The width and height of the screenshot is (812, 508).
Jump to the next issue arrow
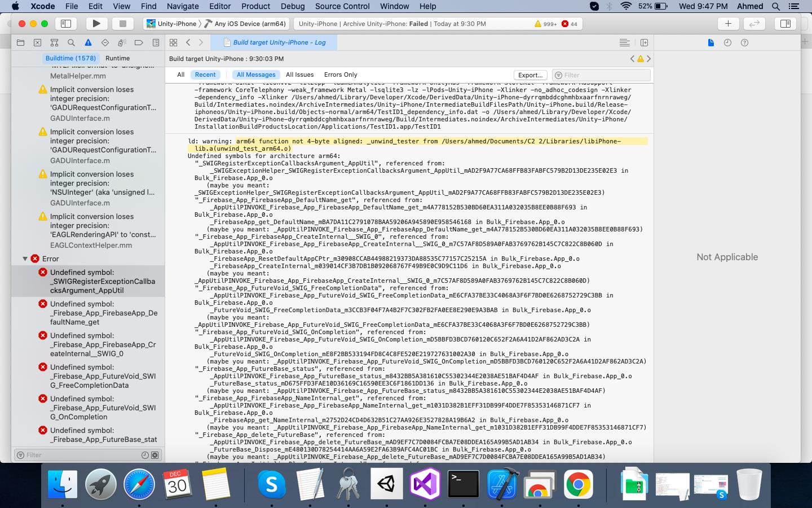[648, 59]
